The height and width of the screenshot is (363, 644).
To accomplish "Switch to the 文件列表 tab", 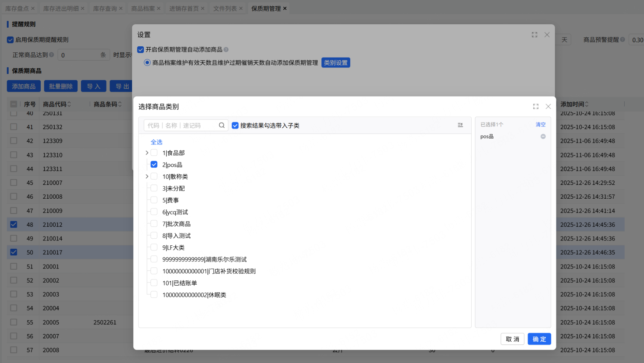I will [x=225, y=8].
